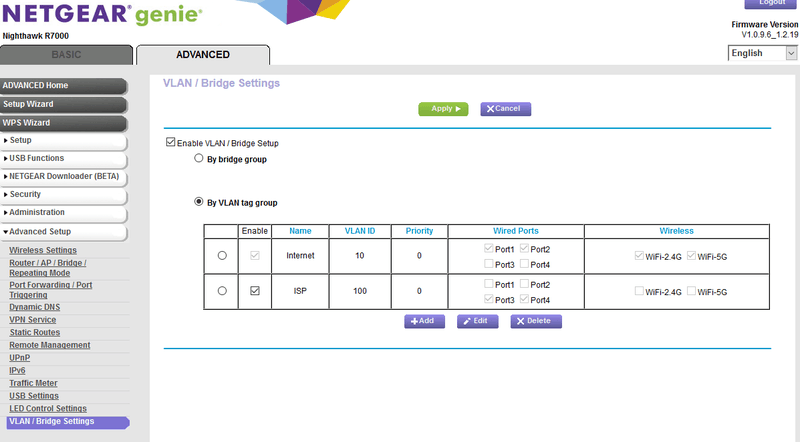Click the Delete button
This screenshot has height=442, width=800.
coord(536,321)
